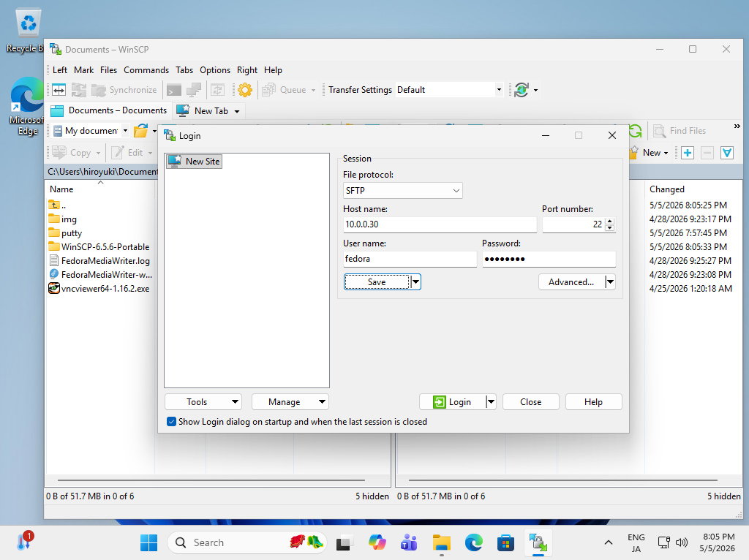Viewport: 749px width, 560px height.
Task: Click the filter funnel icon right toolbar
Action: coord(727,153)
